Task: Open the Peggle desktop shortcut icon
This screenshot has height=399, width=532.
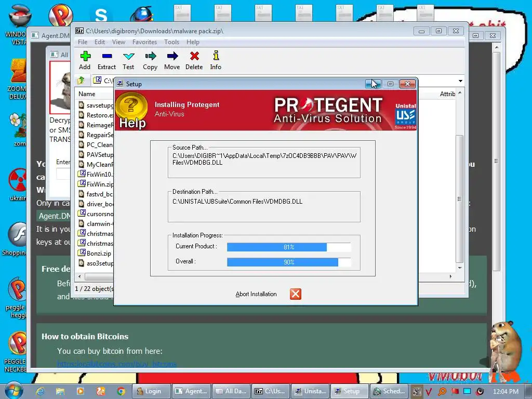Action: 16,298
